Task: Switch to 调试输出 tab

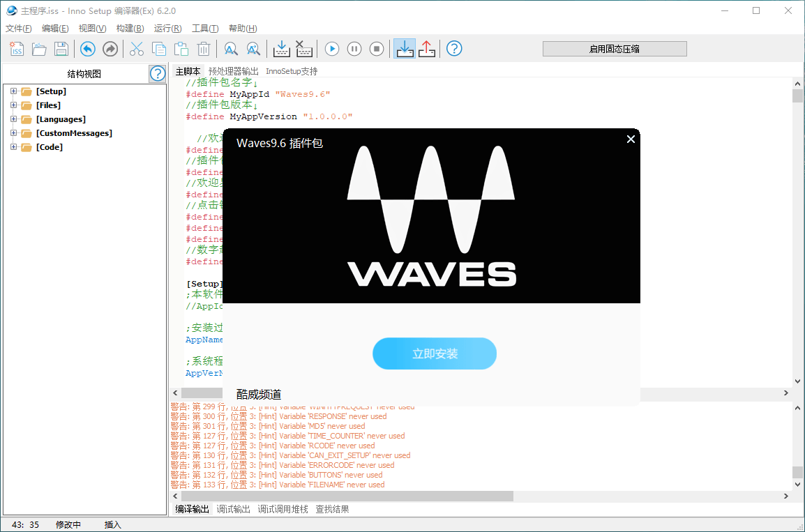Action: click(233, 509)
